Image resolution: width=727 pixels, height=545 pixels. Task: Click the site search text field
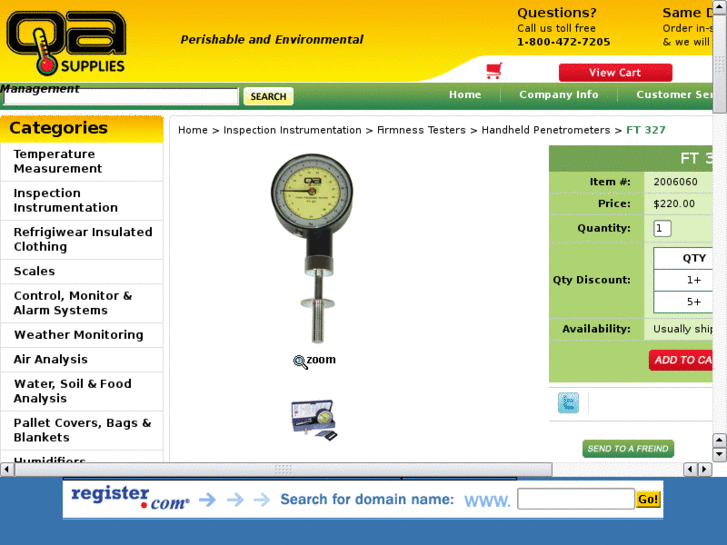(x=121, y=96)
